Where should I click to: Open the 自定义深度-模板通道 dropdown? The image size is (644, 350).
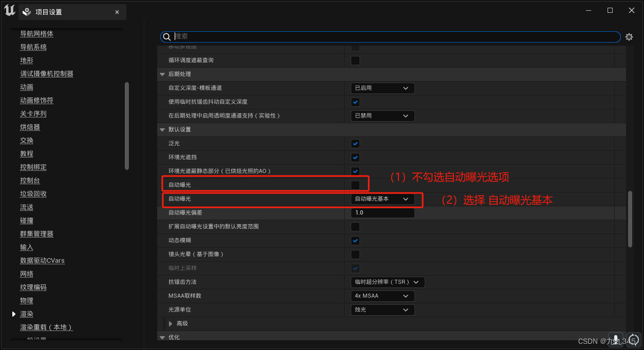382,88
